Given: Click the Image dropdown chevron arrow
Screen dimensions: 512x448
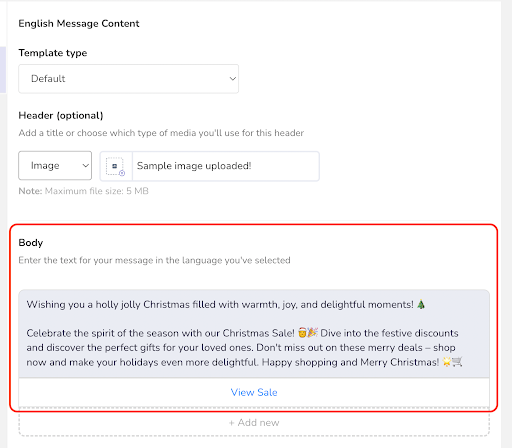Looking at the screenshot, I should click(x=86, y=166).
